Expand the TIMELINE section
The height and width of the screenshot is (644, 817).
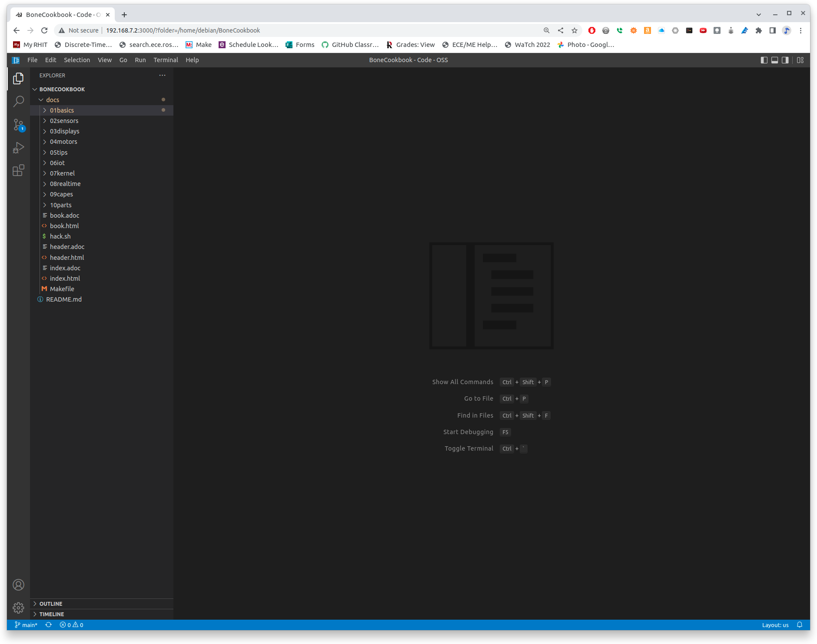pyautogui.click(x=52, y=614)
